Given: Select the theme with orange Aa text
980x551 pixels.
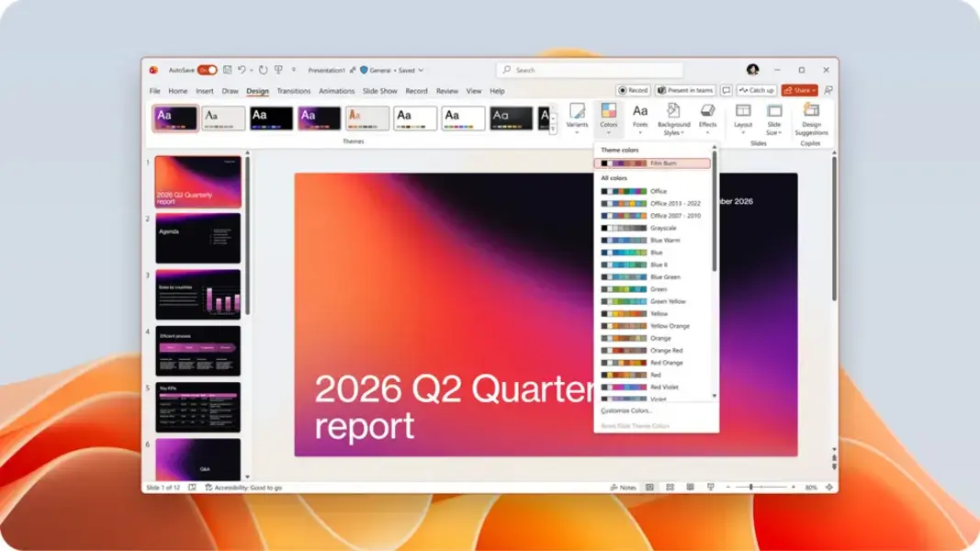Looking at the screenshot, I should coord(366,118).
